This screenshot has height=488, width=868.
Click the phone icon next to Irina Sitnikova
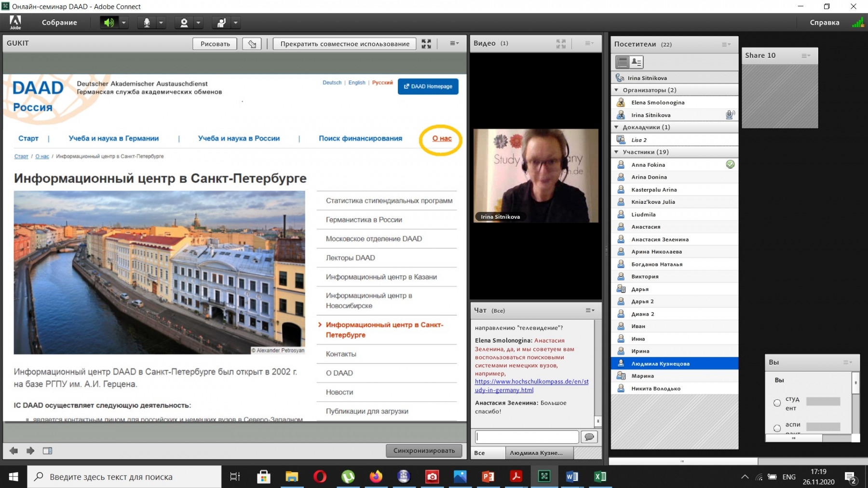coord(620,78)
